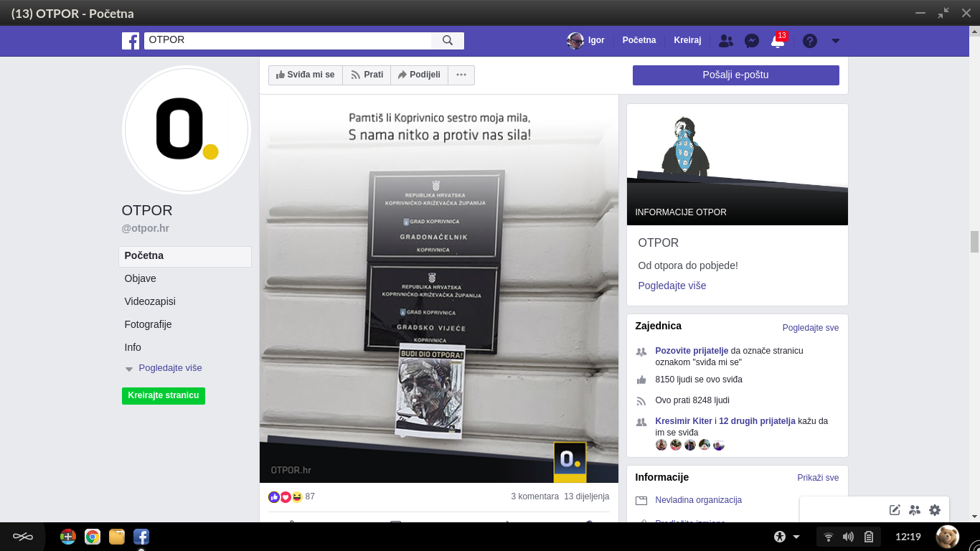This screenshot has height=551, width=980.
Task: Click the new message compose icon
Action: click(895, 510)
